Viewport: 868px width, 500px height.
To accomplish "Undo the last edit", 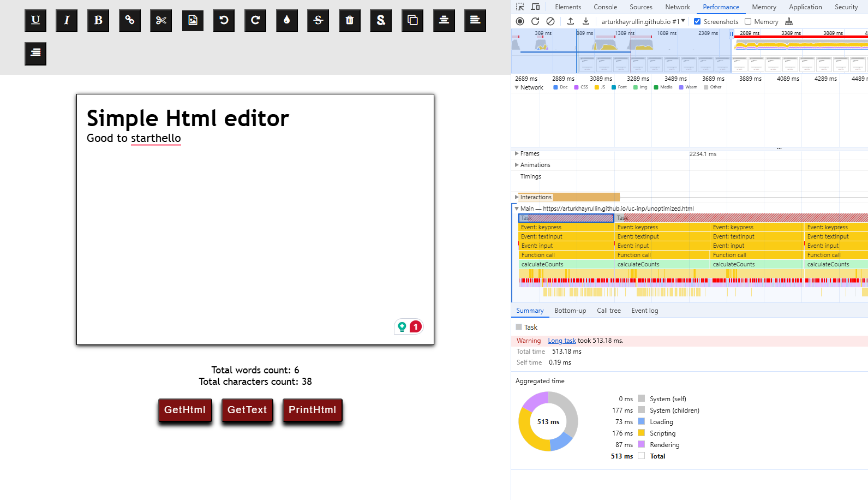I will coord(224,21).
